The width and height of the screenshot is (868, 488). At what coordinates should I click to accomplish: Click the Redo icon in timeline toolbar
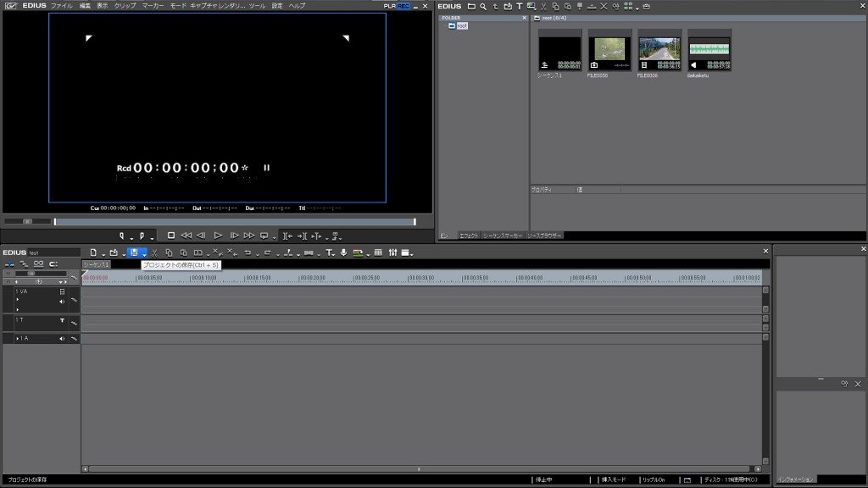coord(267,252)
